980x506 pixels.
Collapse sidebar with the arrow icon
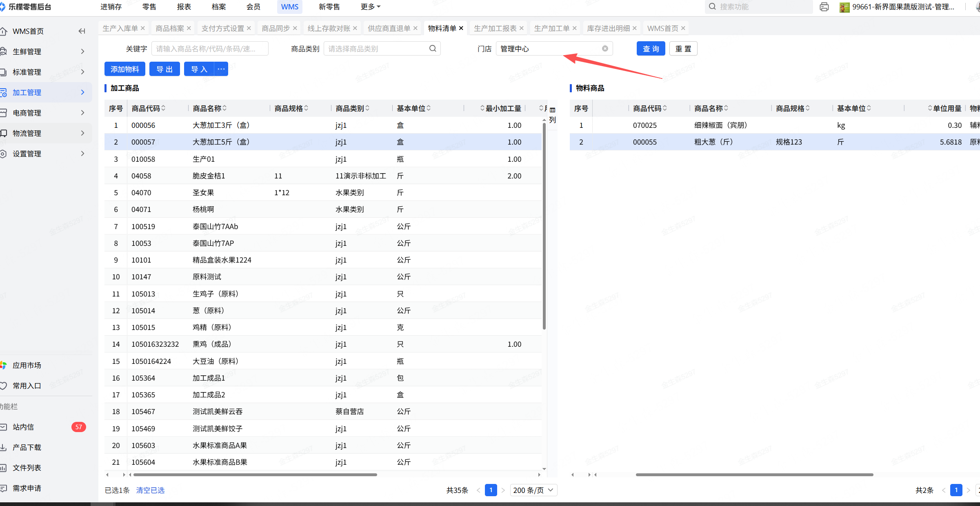pos(82,31)
